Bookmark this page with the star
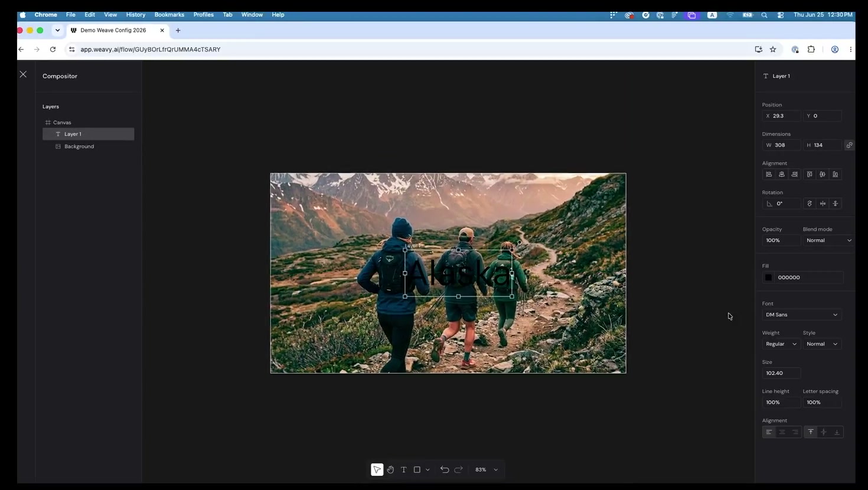 773,50
